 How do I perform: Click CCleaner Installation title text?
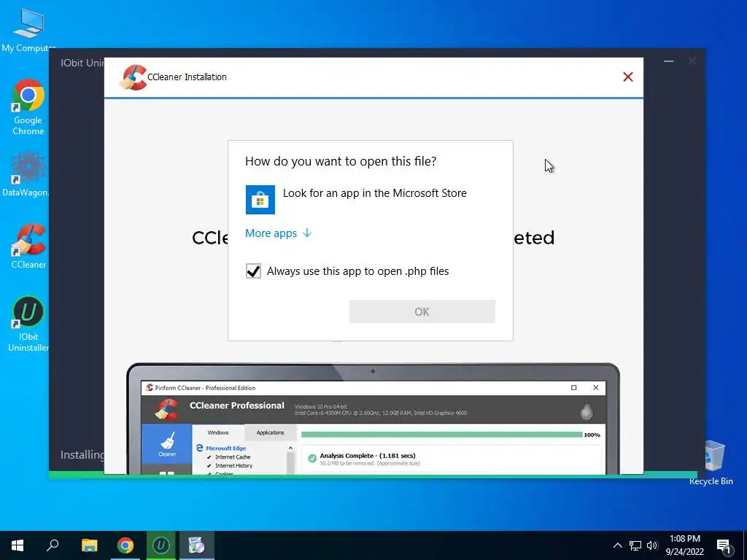tap(187, 77)
